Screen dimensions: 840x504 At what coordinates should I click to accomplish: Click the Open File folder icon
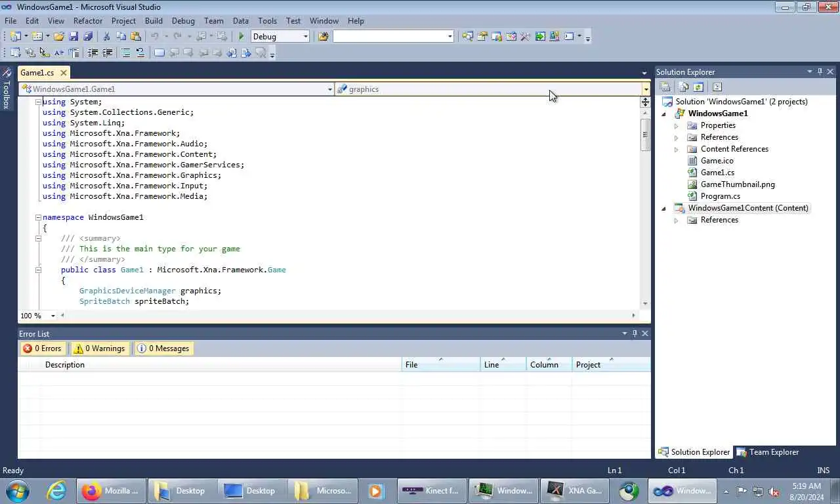point(59,37)
